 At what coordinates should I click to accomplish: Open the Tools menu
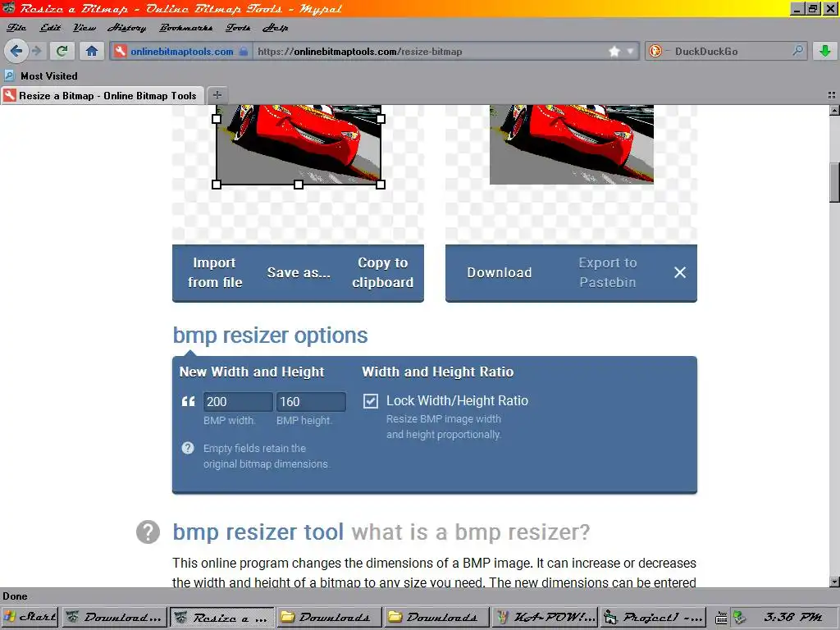click(238, 27)
